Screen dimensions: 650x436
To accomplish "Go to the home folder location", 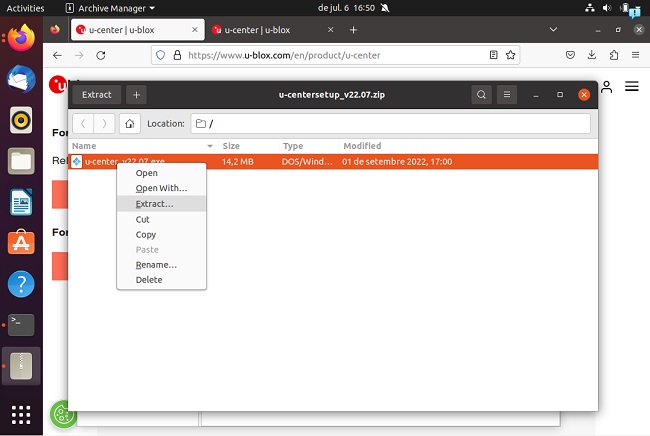I will [x=129, y=124].
